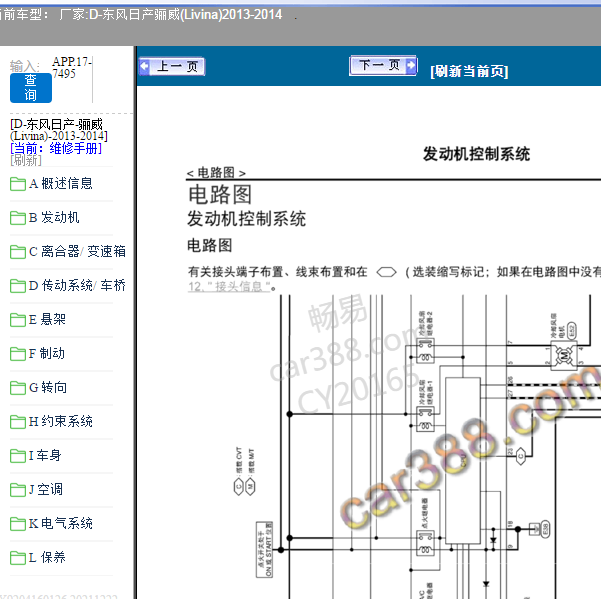Click the gray 刷新 link in sidebar
Viewport: 601px width, 599px height.
(x=26, y=160)
